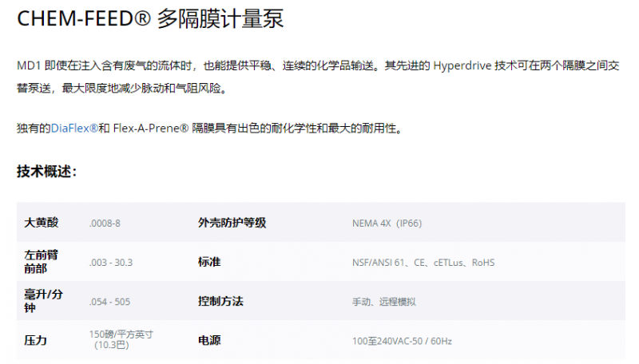Screen dimensions: 639x364
Task: Click the NEMA 4X (IP66) value
Action: [387, 223]
